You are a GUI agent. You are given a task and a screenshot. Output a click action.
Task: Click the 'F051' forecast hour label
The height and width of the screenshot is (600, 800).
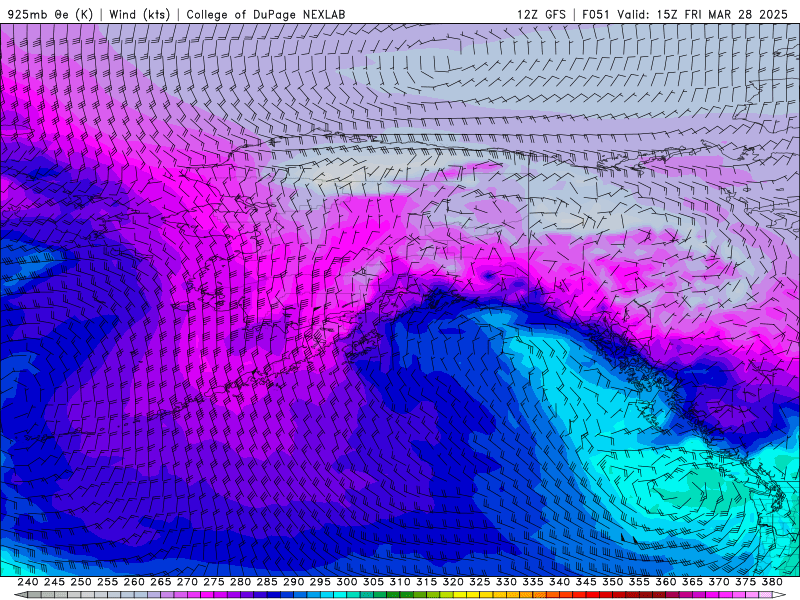point(596,14)
